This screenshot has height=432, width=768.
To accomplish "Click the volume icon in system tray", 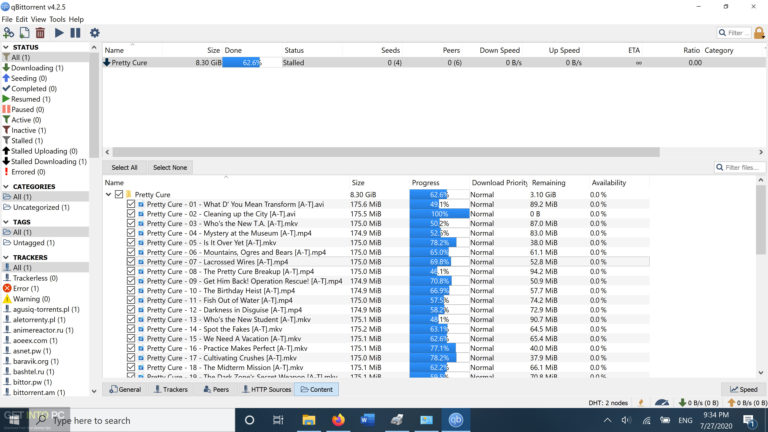I will tap(626, 420).
